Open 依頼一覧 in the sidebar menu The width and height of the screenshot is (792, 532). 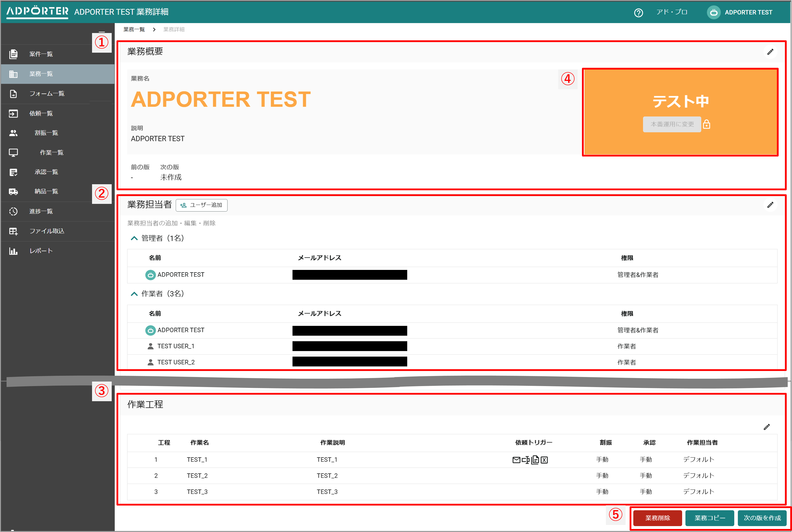(x=41, y=113)
